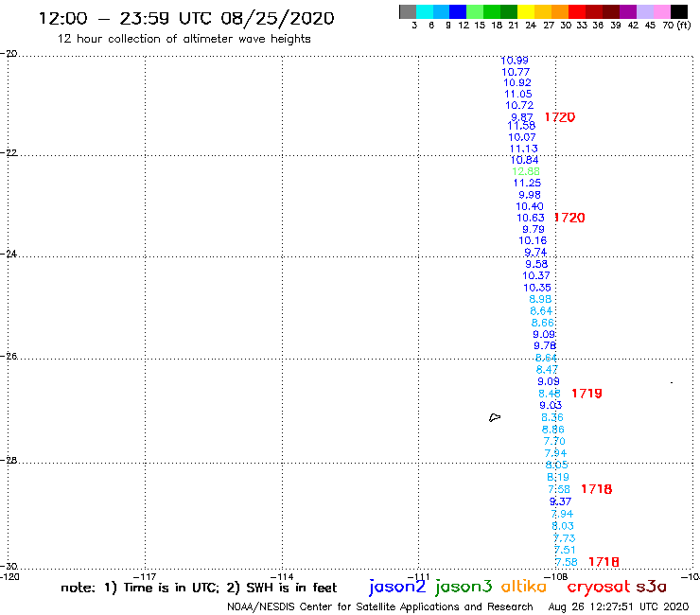700x615 pixels.
Task: Click the green wave height value 12.88
Action: pyautogui.click(x=525, y=171)
